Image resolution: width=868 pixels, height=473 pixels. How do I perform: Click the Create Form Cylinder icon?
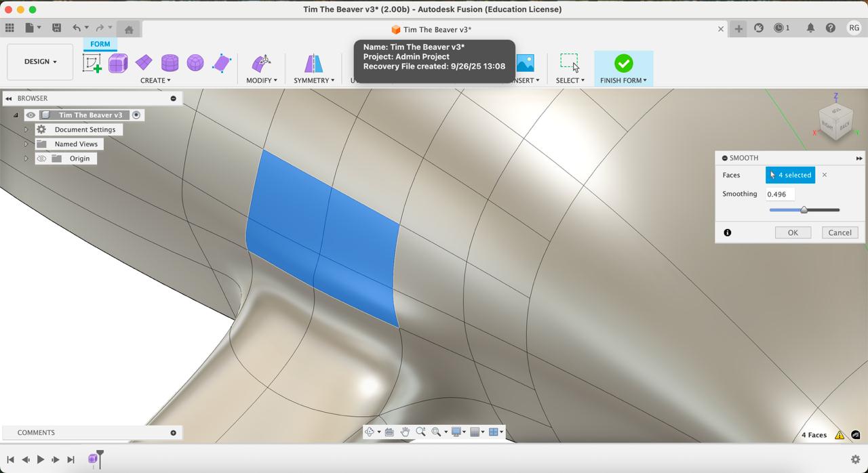tap(170, 63)
